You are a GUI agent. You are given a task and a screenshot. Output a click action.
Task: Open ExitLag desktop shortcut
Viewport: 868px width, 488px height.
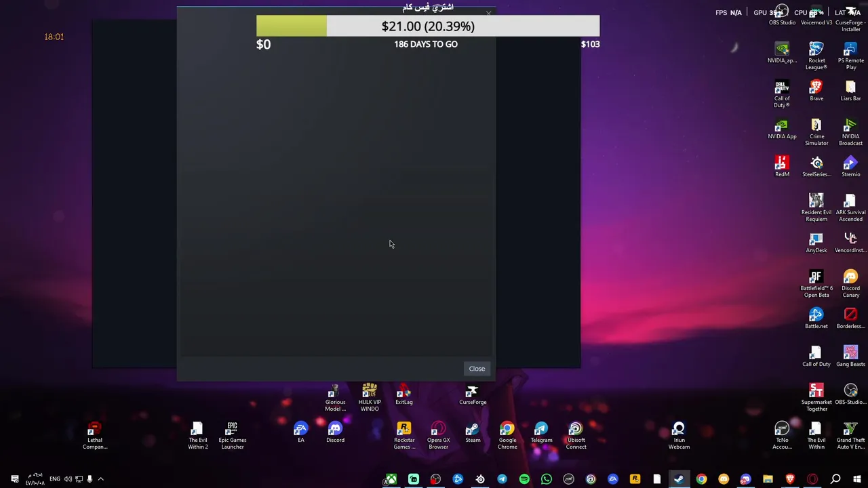click(403, 396)
